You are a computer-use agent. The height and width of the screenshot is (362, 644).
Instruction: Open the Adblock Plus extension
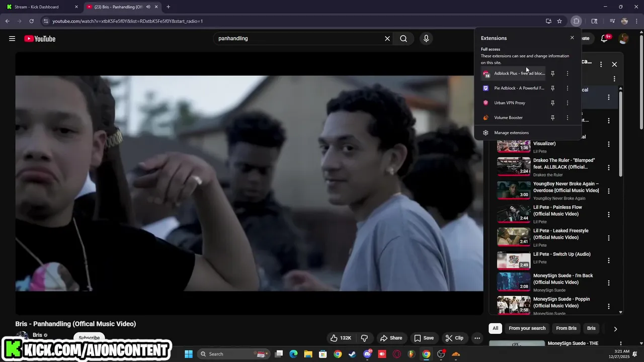tap(513, 73)
